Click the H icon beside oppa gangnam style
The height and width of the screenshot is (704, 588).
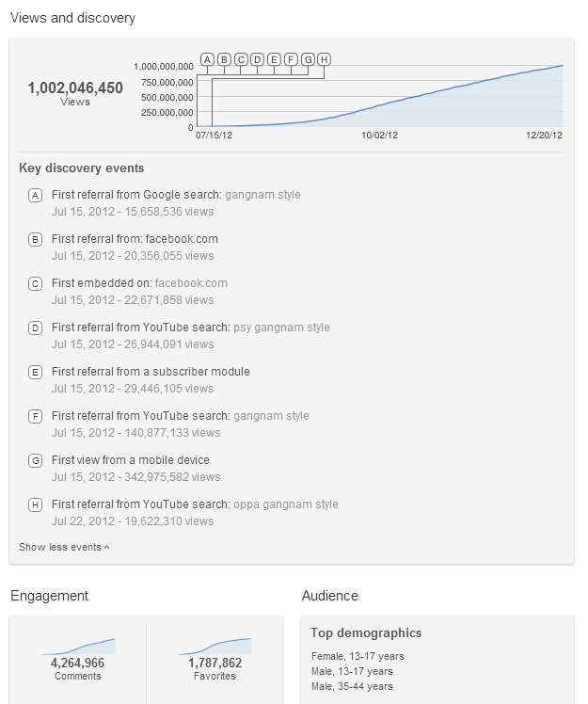point(35,504)
